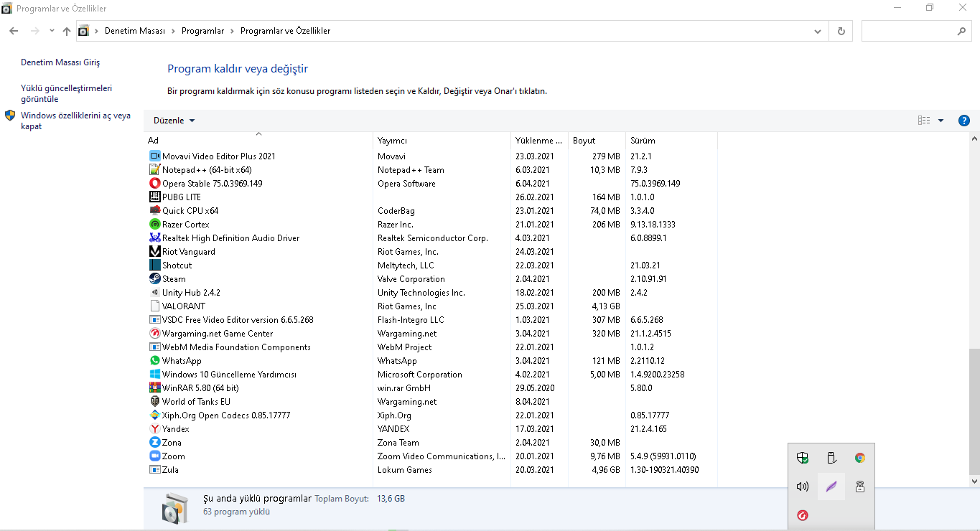Screen dimensions: 980x531
Task: Open Denetim Masası Giriş link
Action: 60,62
